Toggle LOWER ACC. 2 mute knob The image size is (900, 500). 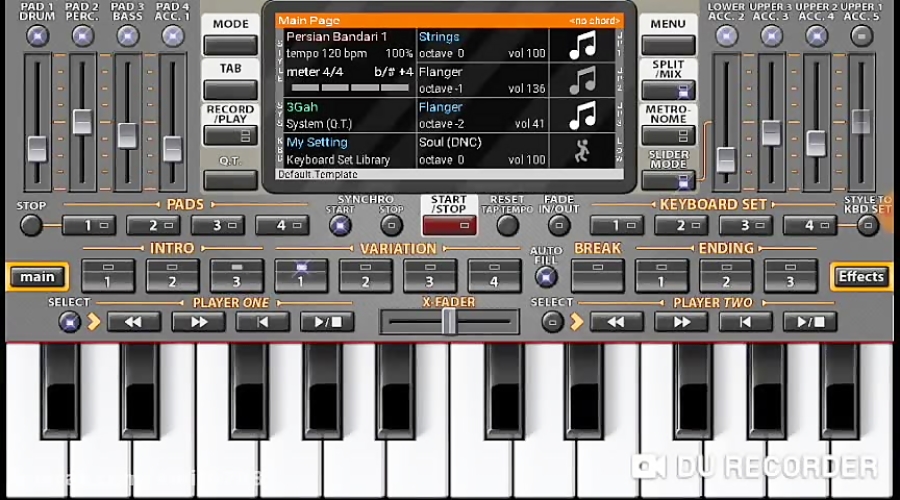pyautogui.click(x=726, y=36)
